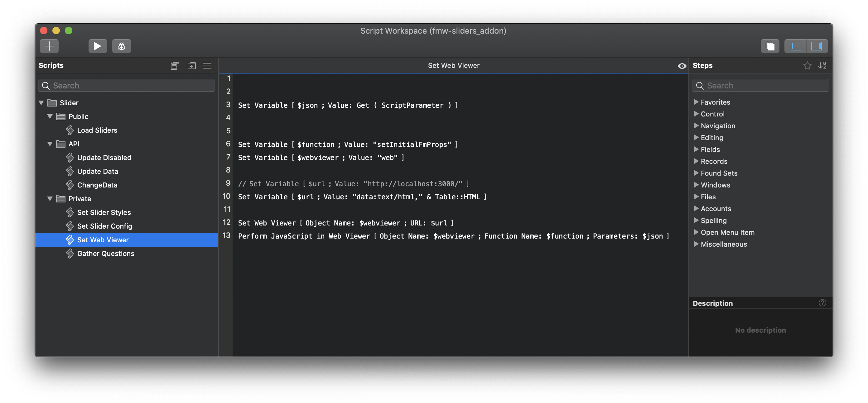
Task: Select the Load Sliders script
Action: pos(127,130)
